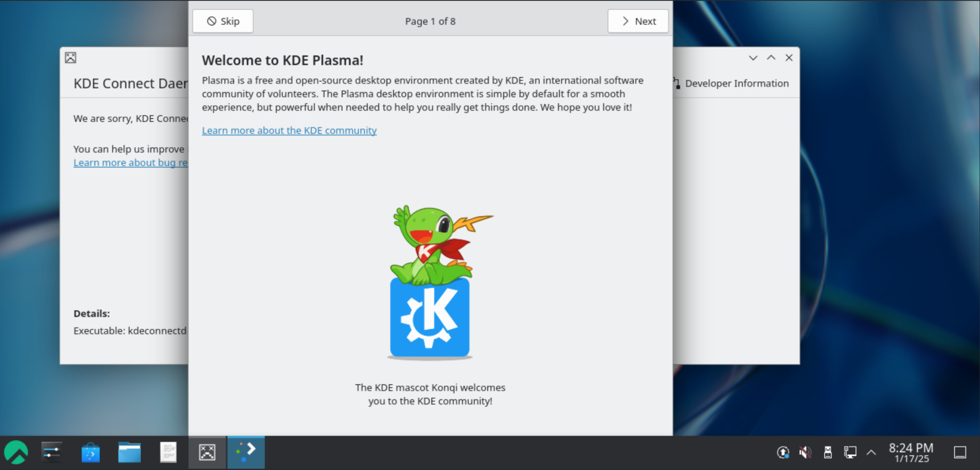Open the removable devices tray icon
This screenshot has width=980, height=470.
point(827,452)
